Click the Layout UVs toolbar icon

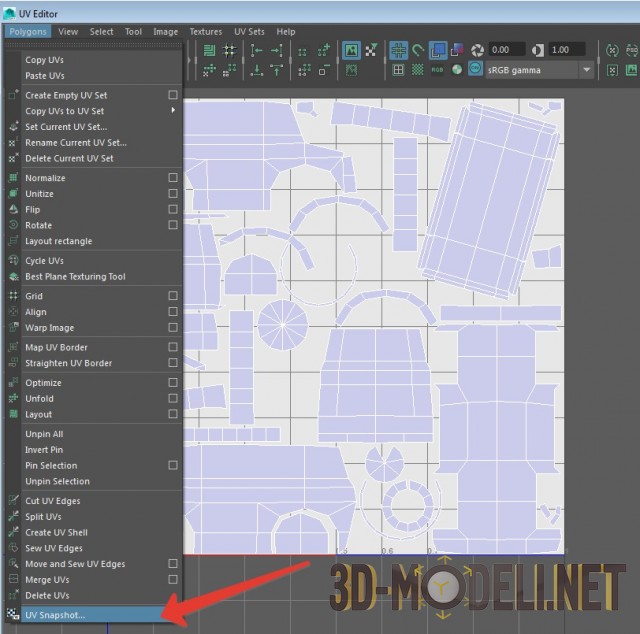click(x=209, y=50)
